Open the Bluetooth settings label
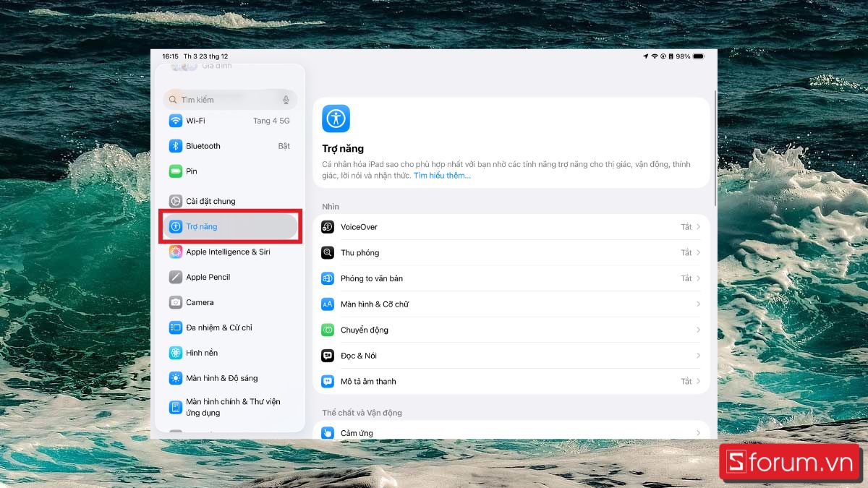 (x=203, y=146)
